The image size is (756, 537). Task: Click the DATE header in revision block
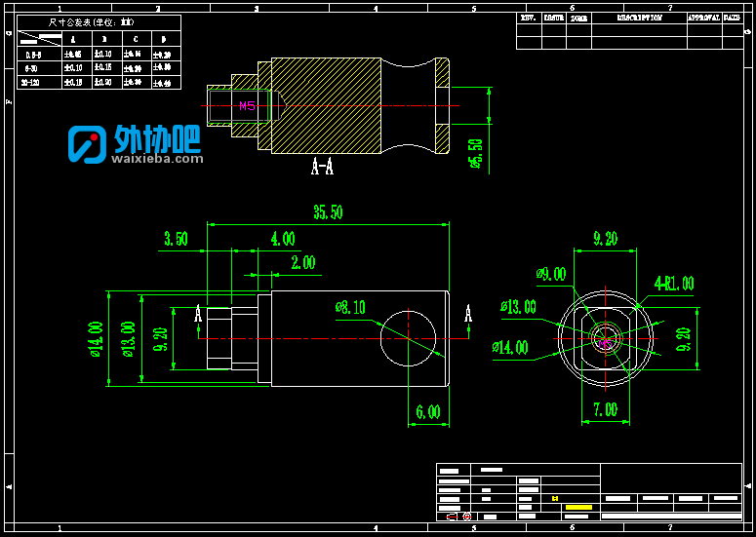(732, 18)
